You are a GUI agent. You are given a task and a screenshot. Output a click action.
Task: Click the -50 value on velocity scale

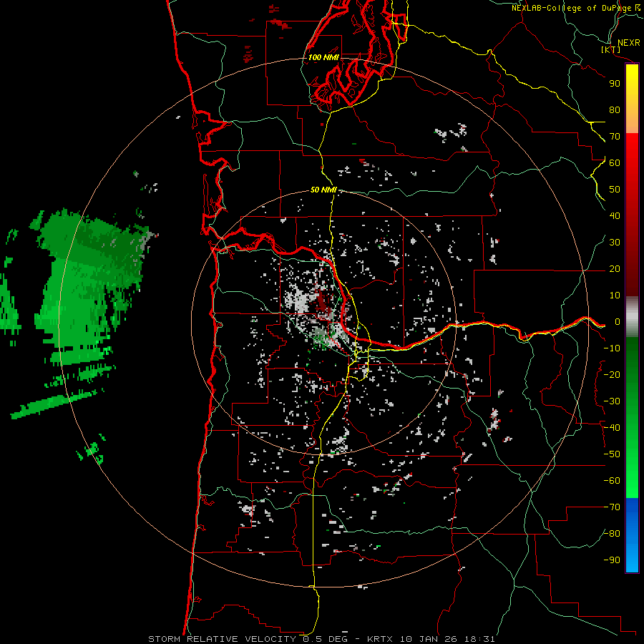[x=612, y=454]
